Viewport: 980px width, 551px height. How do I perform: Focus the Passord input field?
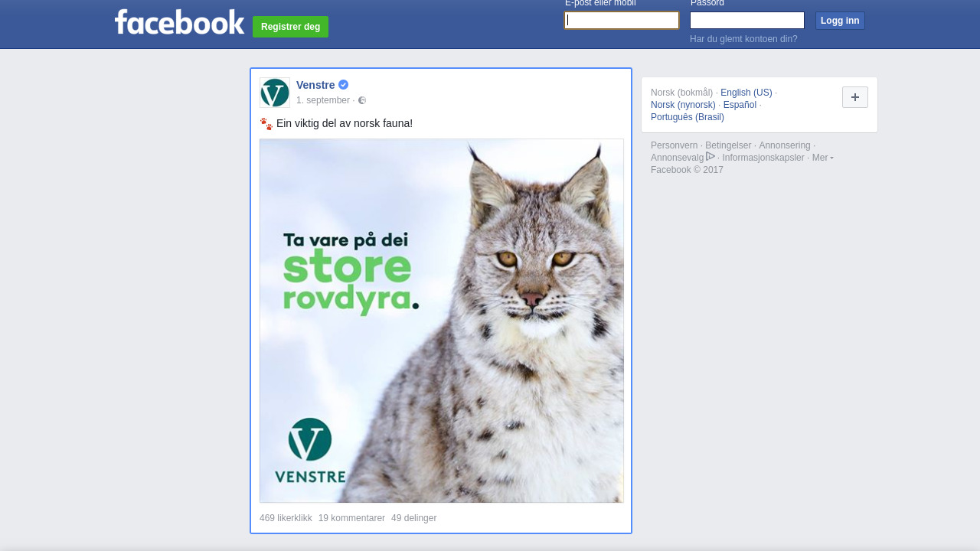pyautogui.click(x=747, y=21)
